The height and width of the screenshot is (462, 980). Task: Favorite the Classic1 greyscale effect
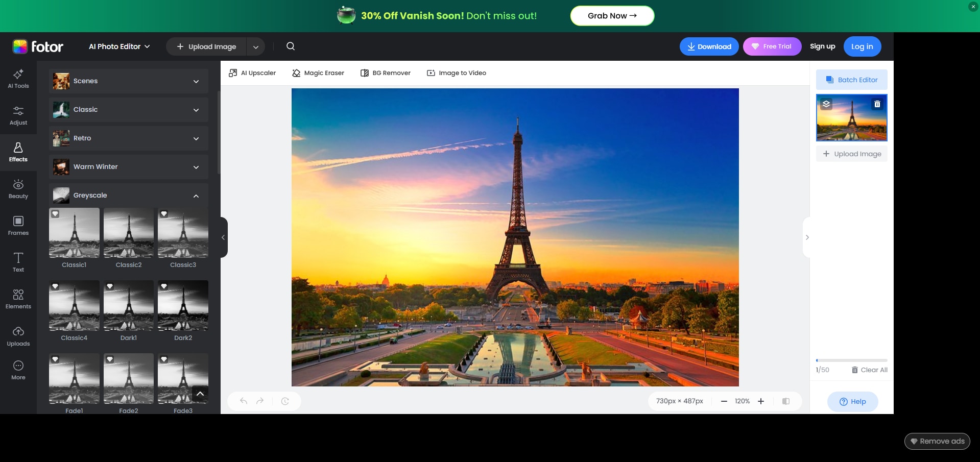(x=55, y=214)
